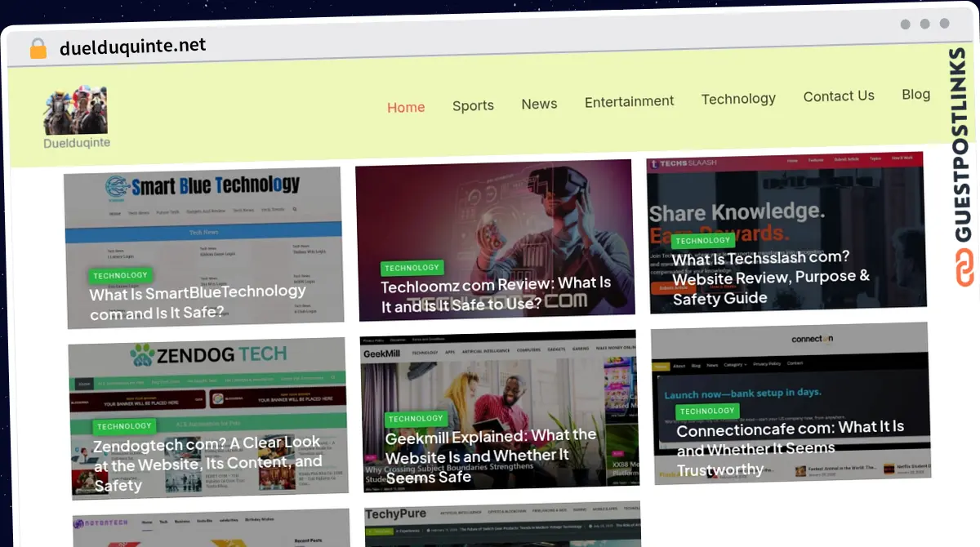This screenshot has height=547, width=980.
Task: Open the Techsslash com review headline
Action: click(x=770, y=278)
